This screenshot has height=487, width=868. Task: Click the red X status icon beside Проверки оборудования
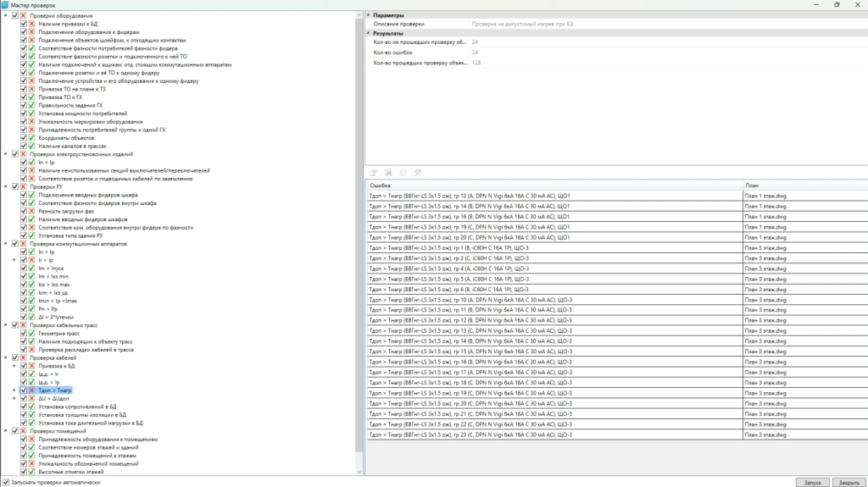24,16
